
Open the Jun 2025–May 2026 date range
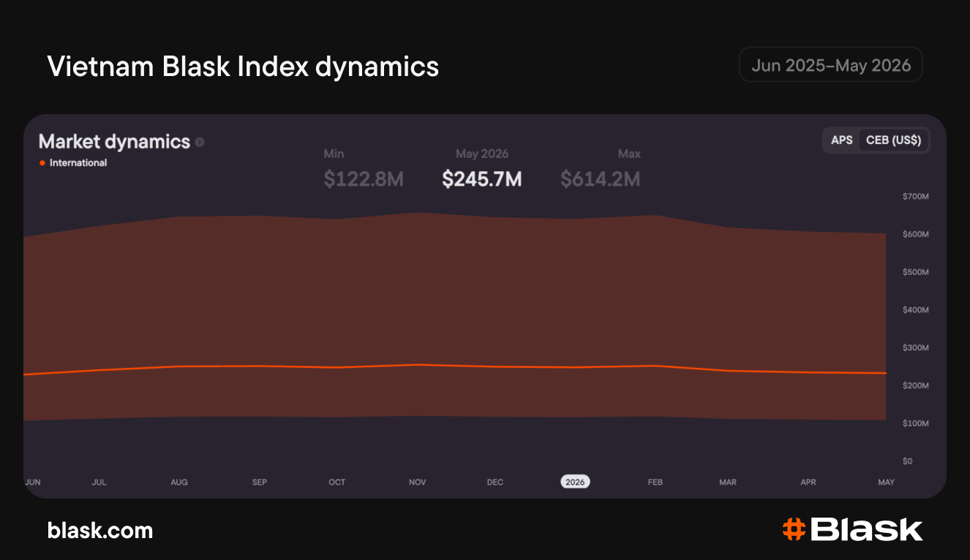click(831, 65)
